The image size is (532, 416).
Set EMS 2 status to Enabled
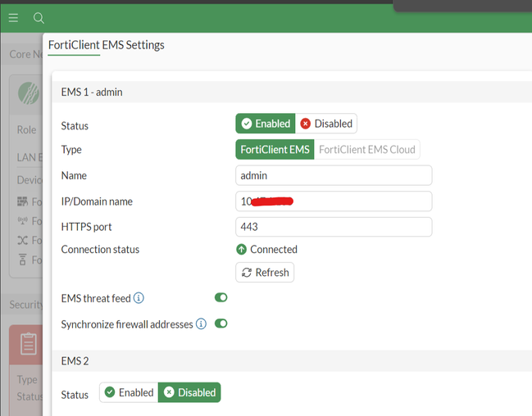[x=129, y=392]
